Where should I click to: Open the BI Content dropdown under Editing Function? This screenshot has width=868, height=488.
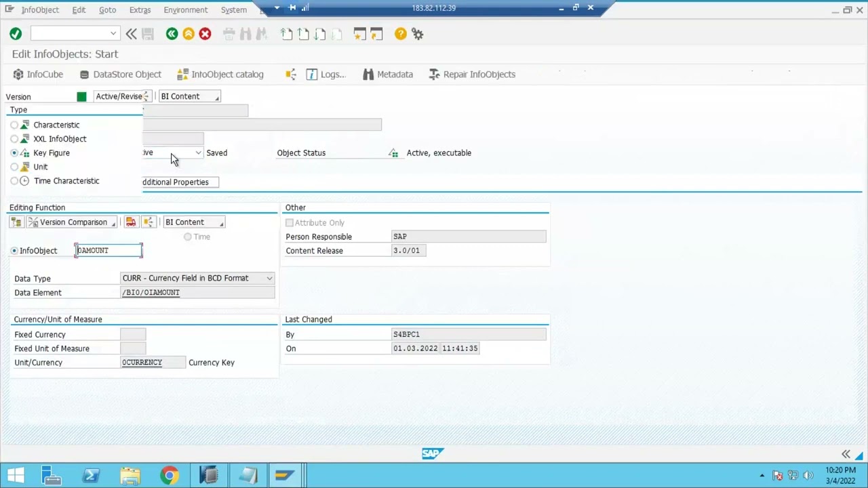194,222
